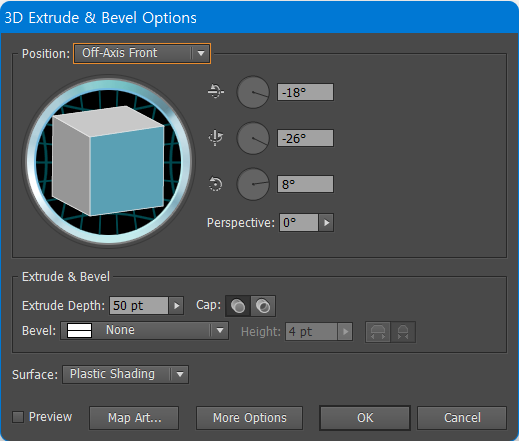Click the Cancel button
The height and width of the screenshot is (441, 519).
462,418
